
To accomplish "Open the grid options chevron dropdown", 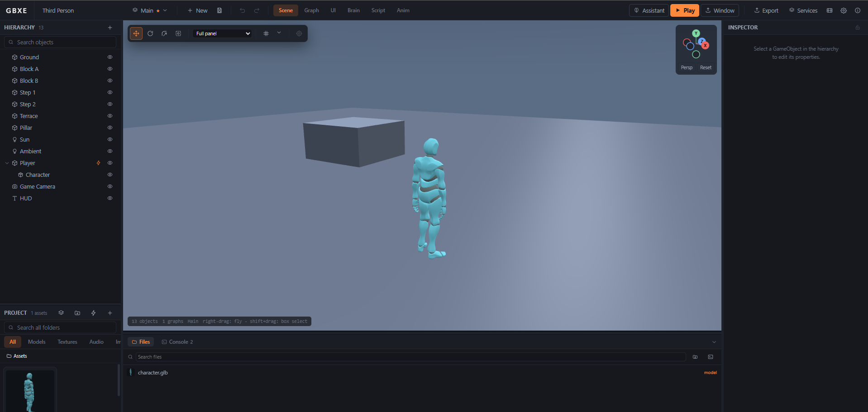I will pos(279,33).
